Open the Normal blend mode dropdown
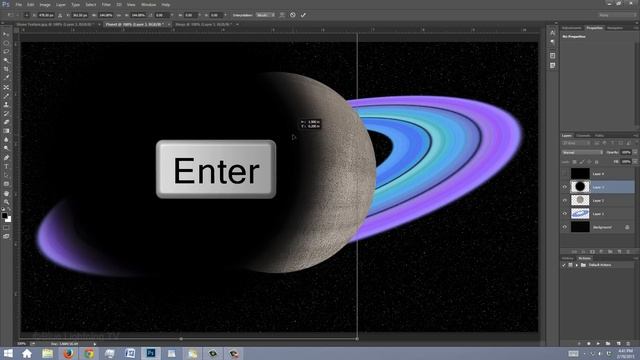 click(x=582, y=152)
